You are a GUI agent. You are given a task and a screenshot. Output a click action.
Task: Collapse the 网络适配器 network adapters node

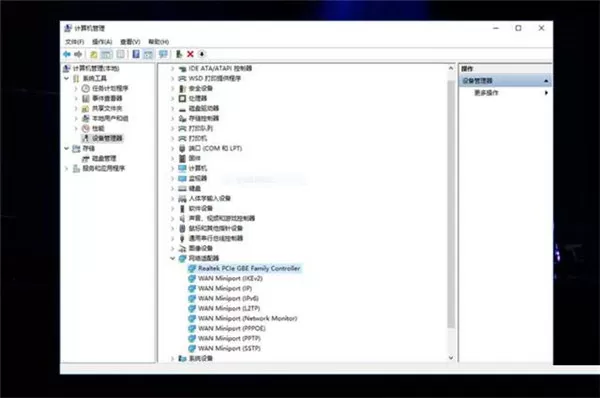coord(173,258)
